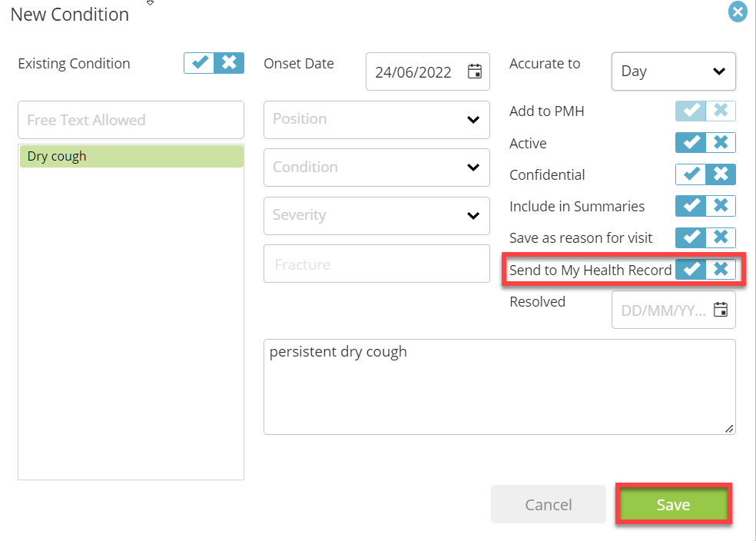Set Existing Condition to yes checkmark
The image size is (756, 541).
[x=199, y=63]
